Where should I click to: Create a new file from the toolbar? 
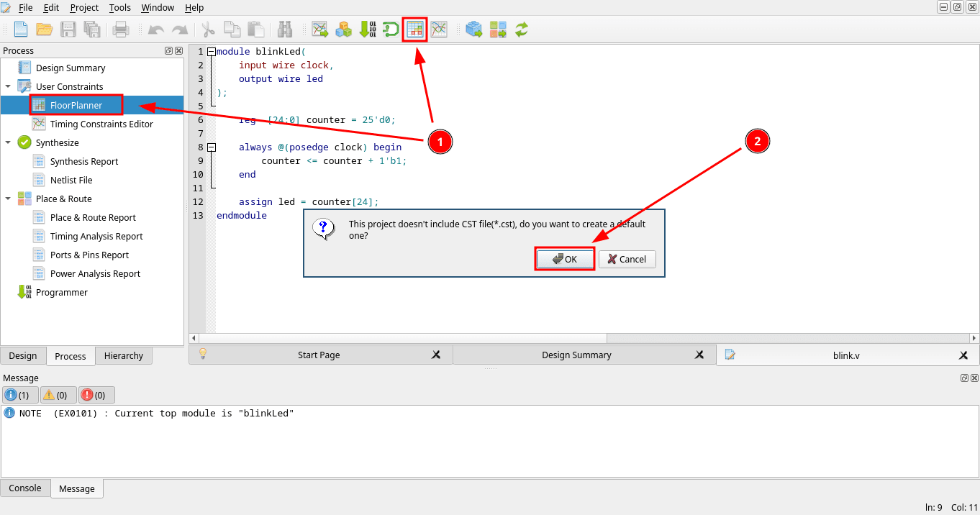click(21, 29)
